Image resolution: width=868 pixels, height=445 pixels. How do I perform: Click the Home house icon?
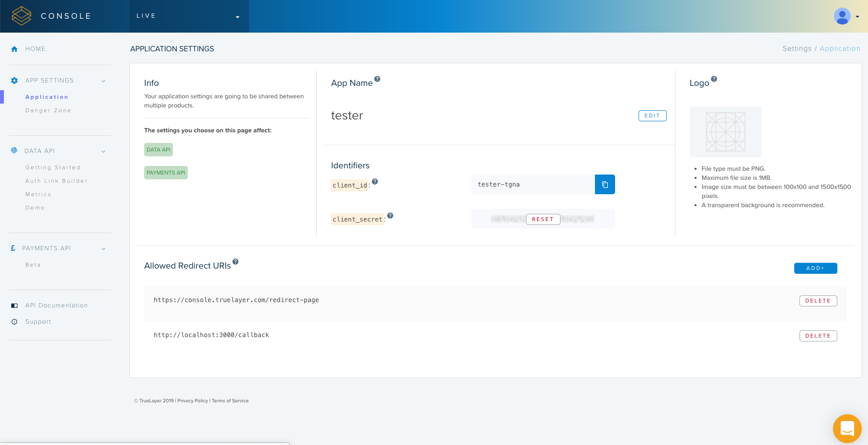(14, 49)
